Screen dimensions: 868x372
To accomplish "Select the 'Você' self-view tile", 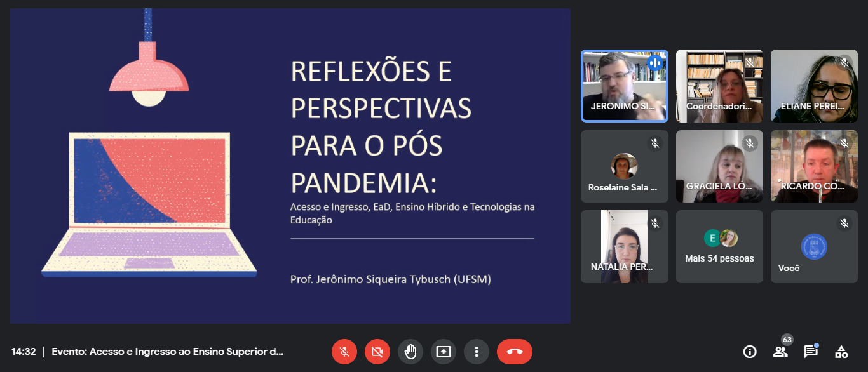I will [814, 246].
